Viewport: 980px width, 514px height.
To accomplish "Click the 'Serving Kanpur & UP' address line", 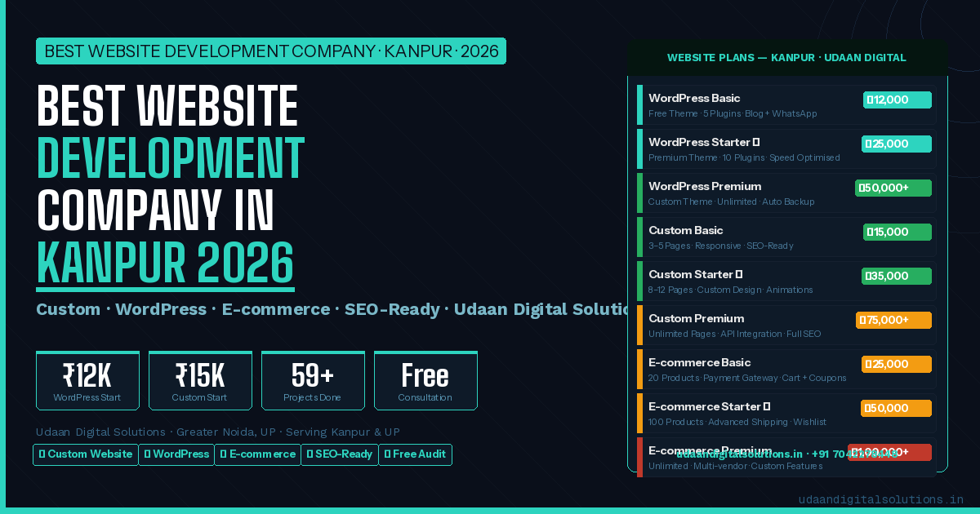I will (218, 432).
